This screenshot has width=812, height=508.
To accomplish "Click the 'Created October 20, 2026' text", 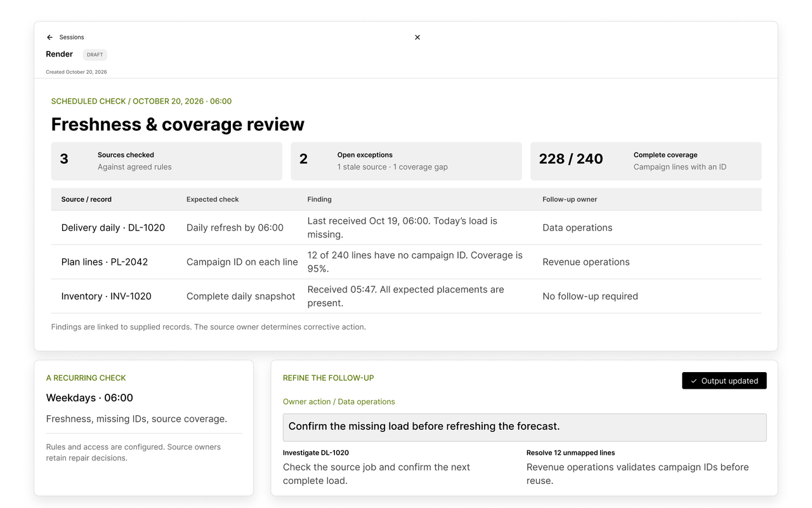I will coord(76,72).
